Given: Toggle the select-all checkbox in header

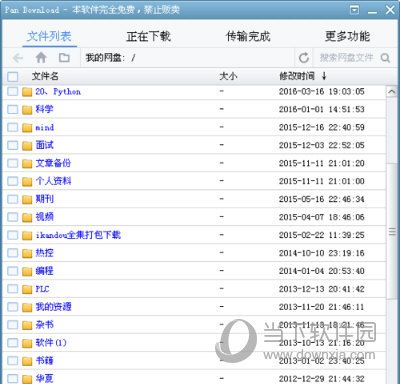Looking at the screenshot, I should click(x=13, y=77).
